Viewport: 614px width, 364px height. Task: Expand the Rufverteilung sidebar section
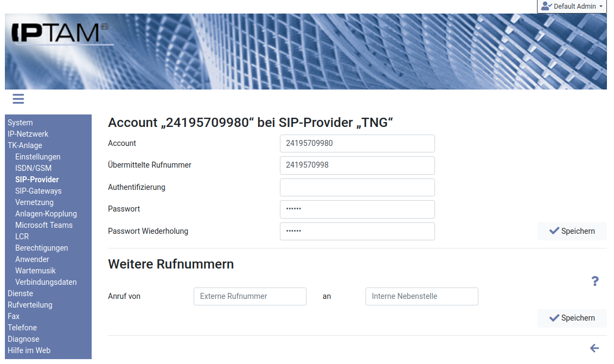click(30, 305)
